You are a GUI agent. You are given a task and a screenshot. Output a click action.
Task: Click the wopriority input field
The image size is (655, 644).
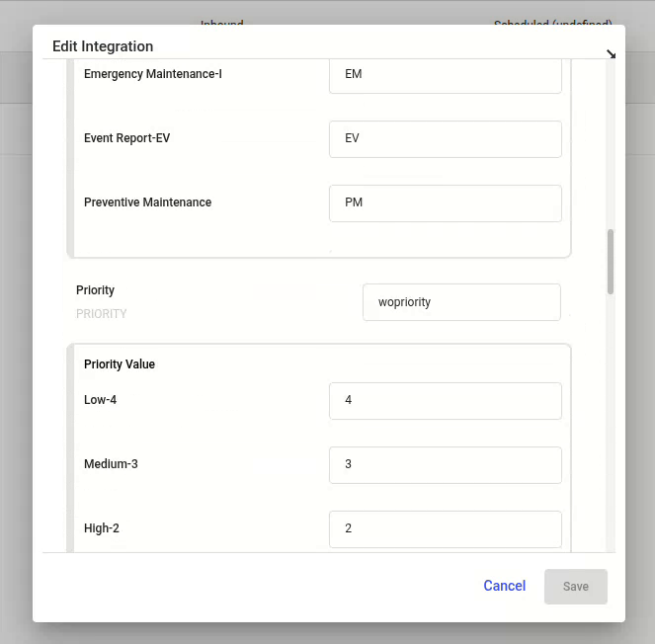coord(461,302)
